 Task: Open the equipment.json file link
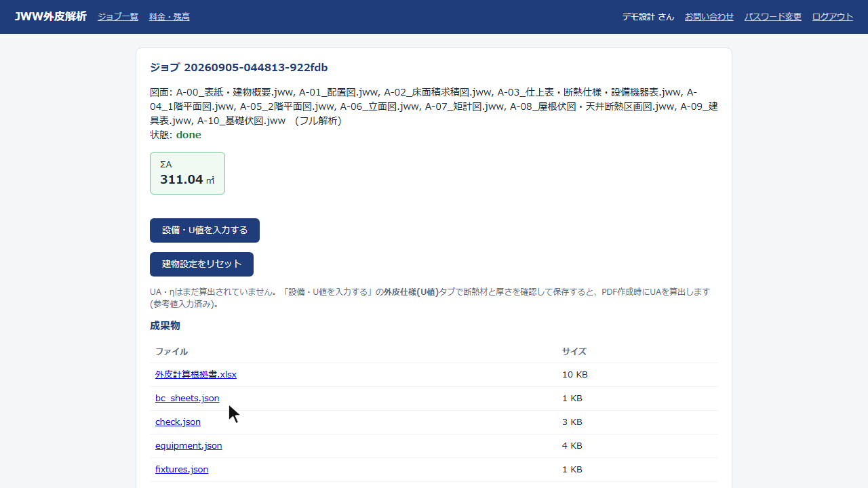pos(189,446)
